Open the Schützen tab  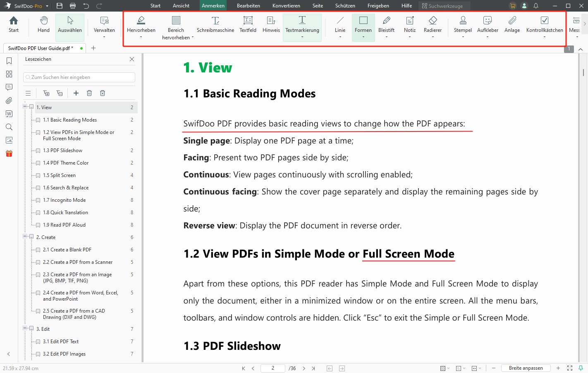tap(345, 6)
